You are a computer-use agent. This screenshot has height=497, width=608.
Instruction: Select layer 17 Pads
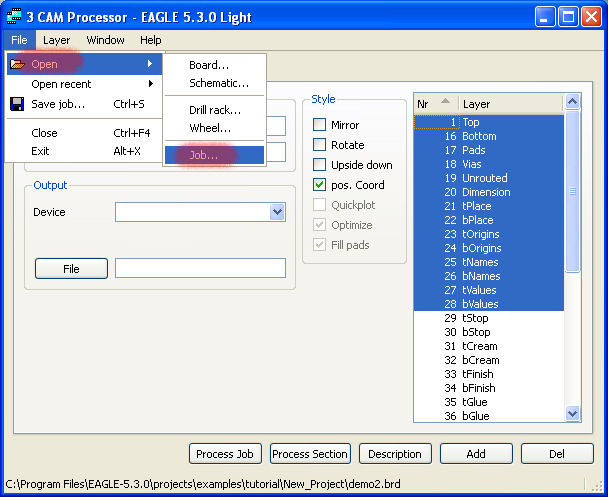489,150
